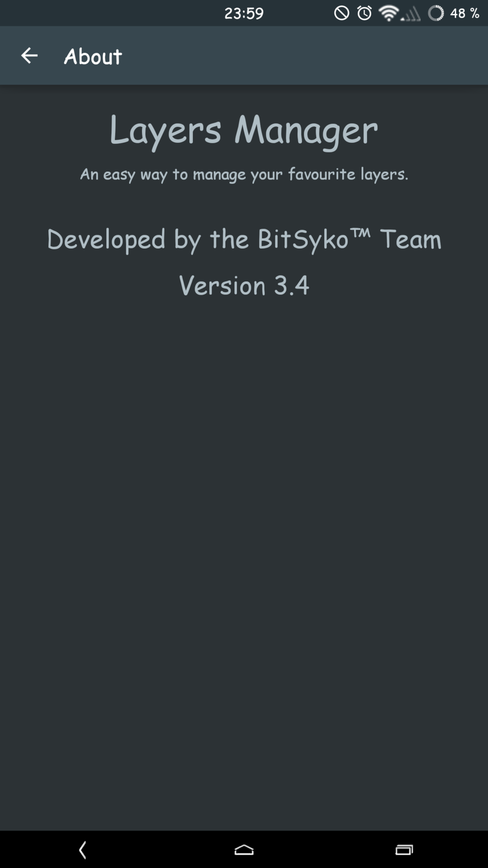The width and height of the screenshot is (488, 868).
Task: Tap the Layers Manager heading
Action: click(x=243, y=131)
